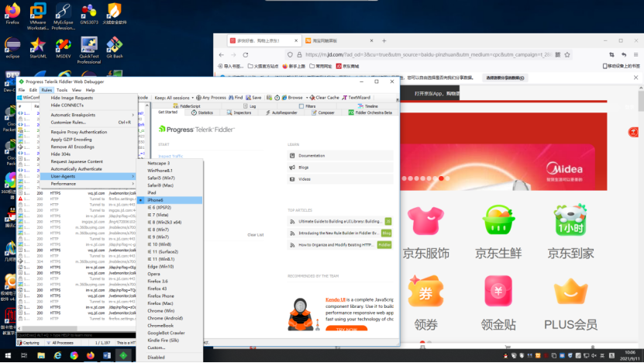Click the 京东服饰 icon on the JD page

(426, 221)
